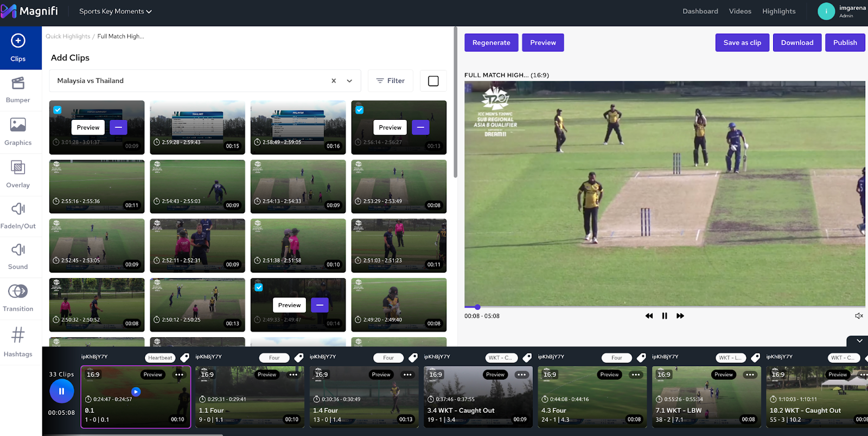Open the Transition sidebar panel
Screen dimensions: 868x436
(18, 298)
